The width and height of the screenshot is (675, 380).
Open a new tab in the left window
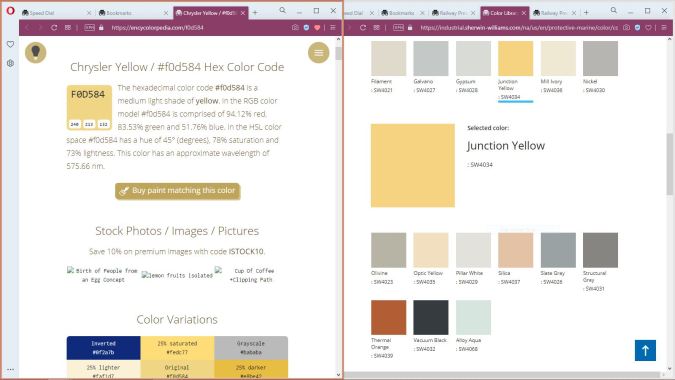pyautogui.click(x=255, y=13)
